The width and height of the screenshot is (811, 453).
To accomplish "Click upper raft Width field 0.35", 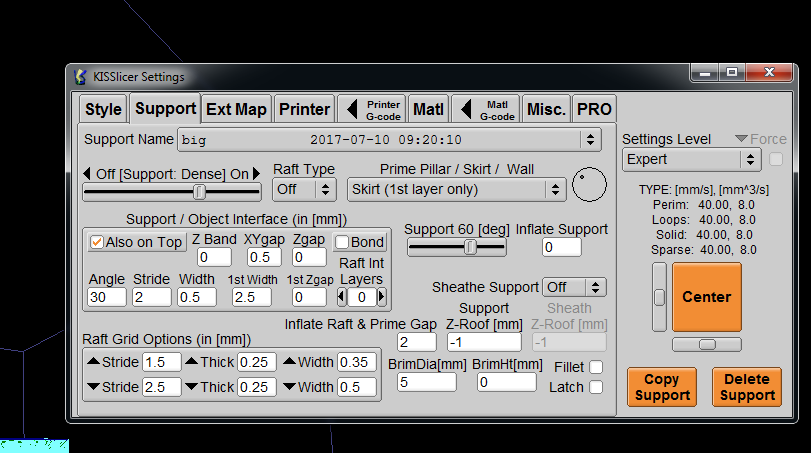I will pyautogui.click(x=357, y=362).
